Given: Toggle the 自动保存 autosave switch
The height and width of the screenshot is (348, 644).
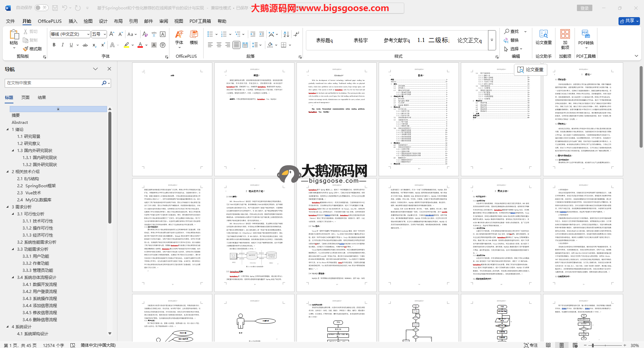Looking at the screenshot, I should (41, 8).
